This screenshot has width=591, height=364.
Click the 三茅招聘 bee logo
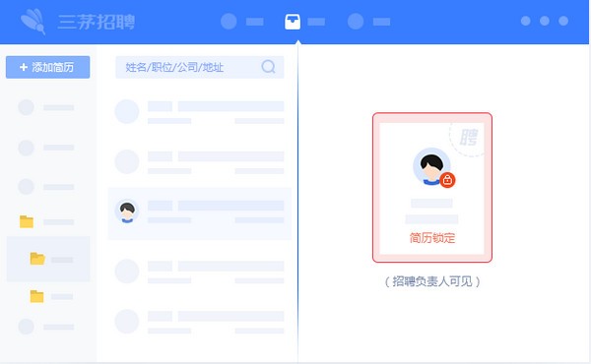[x=33, y=22]
